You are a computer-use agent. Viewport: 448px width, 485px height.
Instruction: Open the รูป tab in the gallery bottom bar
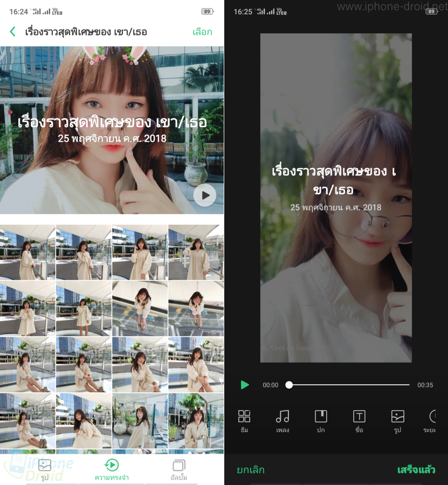[45, 469]
